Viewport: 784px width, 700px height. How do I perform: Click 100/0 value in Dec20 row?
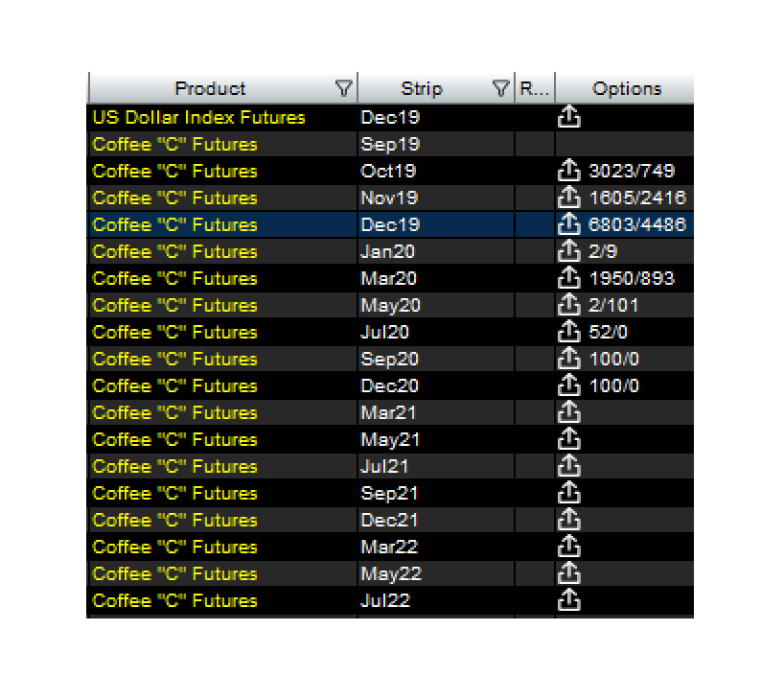(614, 385)
